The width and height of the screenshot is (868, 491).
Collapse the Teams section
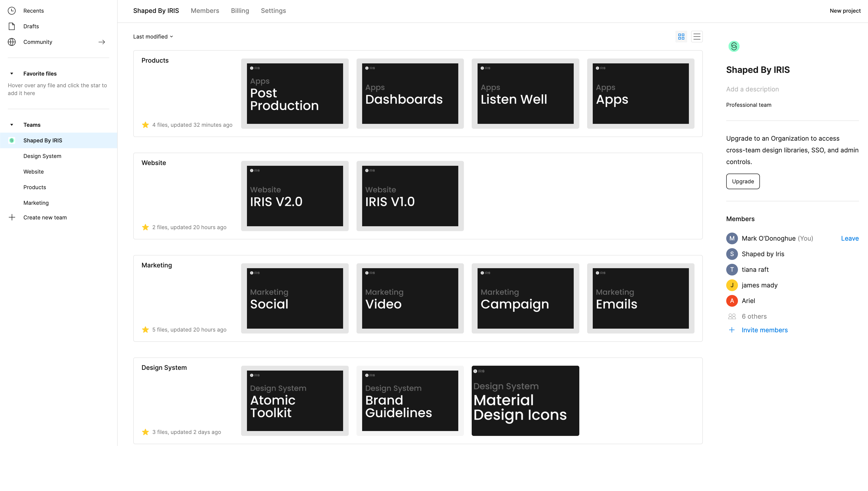click(x=12, y=125)
